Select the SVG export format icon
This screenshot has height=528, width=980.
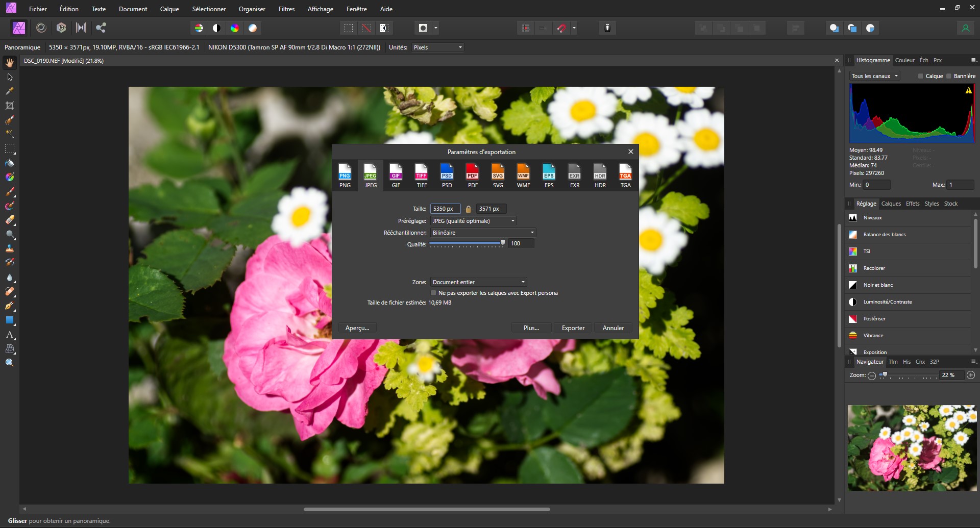pyautogui.click(x=498, y=175)
